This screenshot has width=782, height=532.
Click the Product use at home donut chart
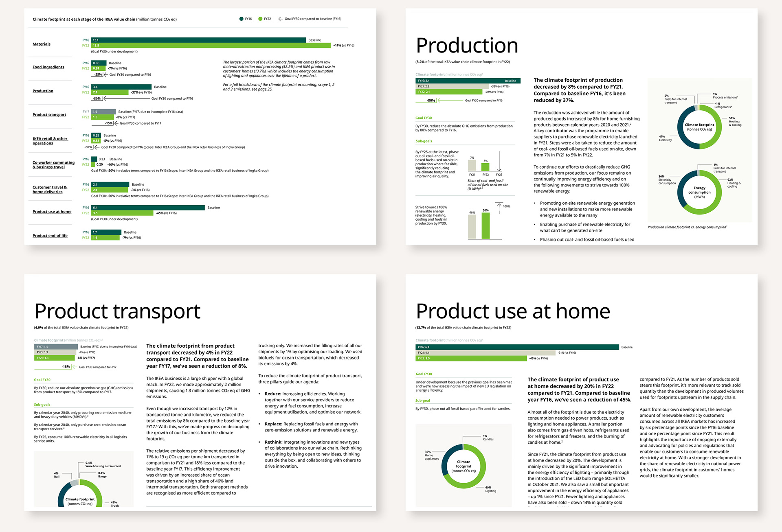(x=463, y=466)
